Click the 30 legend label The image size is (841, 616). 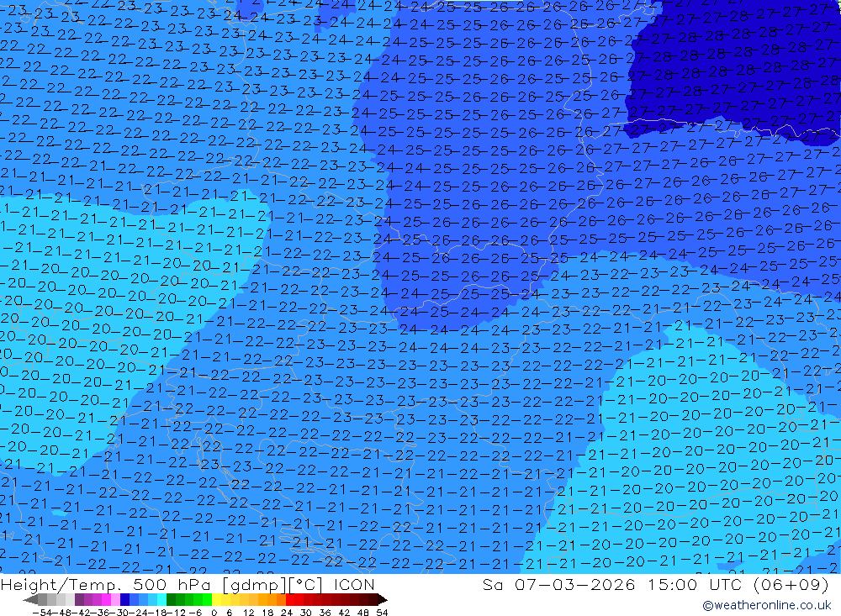pos(306,613)
